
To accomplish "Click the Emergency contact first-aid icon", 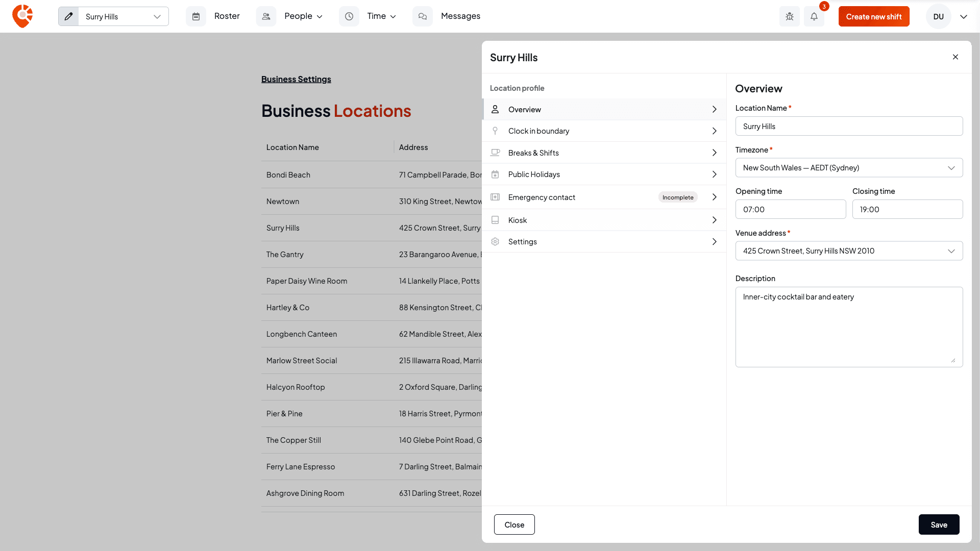I will coord(495,197).
